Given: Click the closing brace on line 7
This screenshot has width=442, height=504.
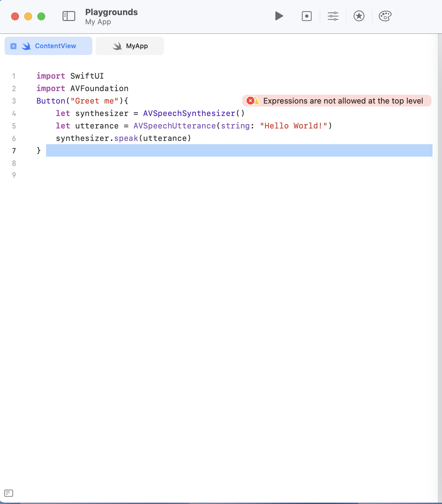Looking at the screenshot, I should 39,150.
